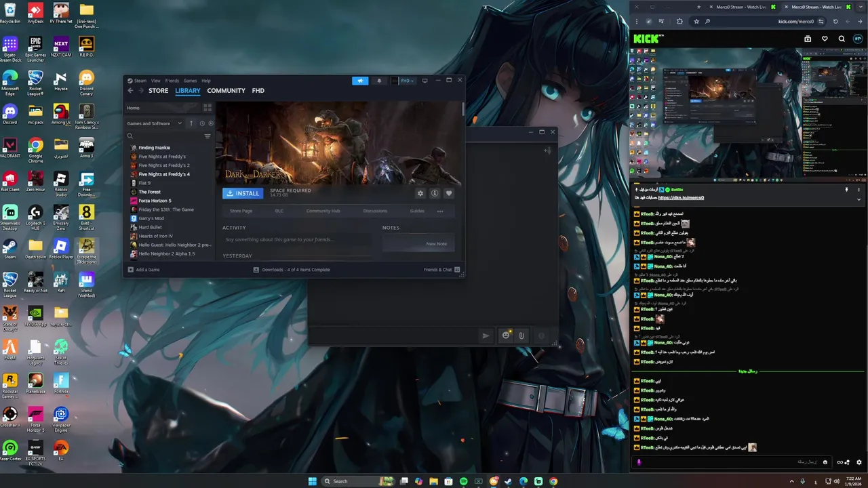
Task: Click the Kick heart follow icon
Action: 825,39
